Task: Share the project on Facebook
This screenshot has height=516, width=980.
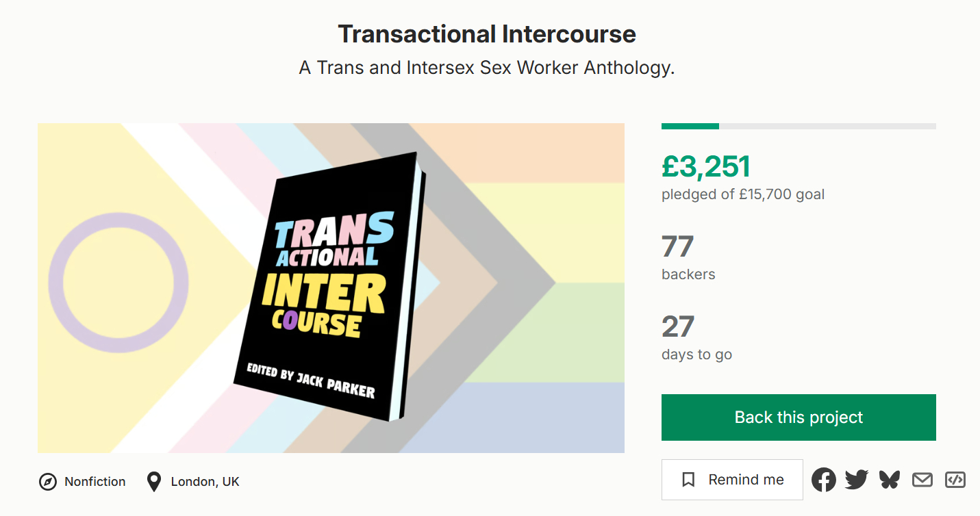Action: (824, 480)
